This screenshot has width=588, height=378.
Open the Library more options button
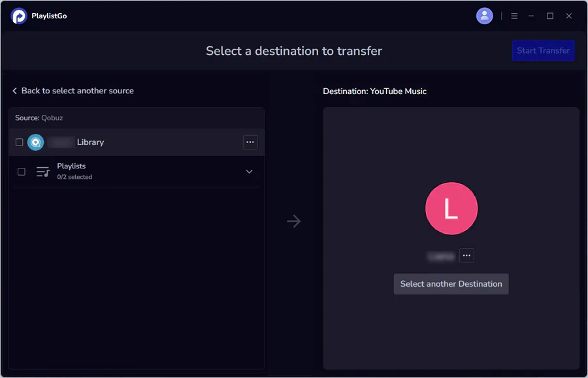pyautogui.click(x=250, y=142)
